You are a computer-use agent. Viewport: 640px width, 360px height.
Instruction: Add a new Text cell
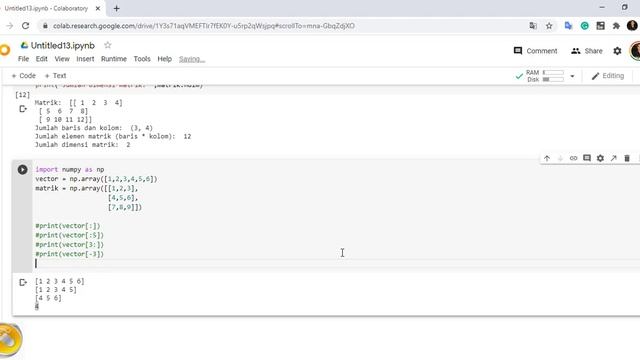point(56,76)
